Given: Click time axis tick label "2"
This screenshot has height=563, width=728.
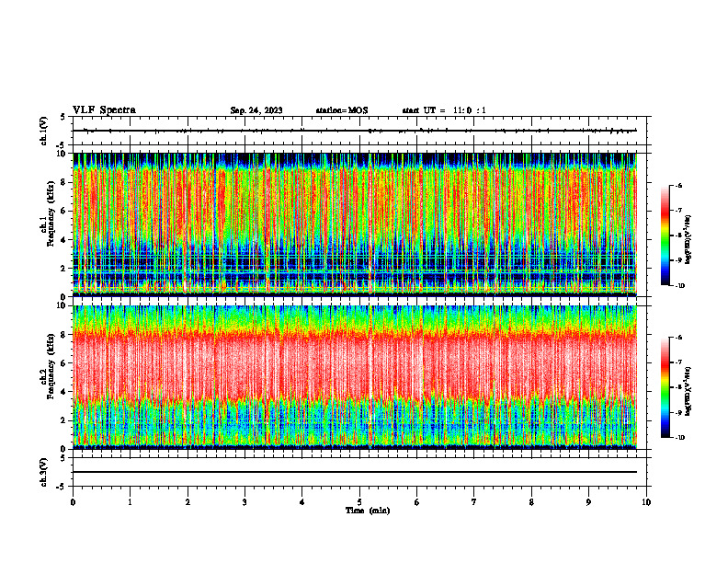Looking at the screenshot, I should (x=188, y=502).
